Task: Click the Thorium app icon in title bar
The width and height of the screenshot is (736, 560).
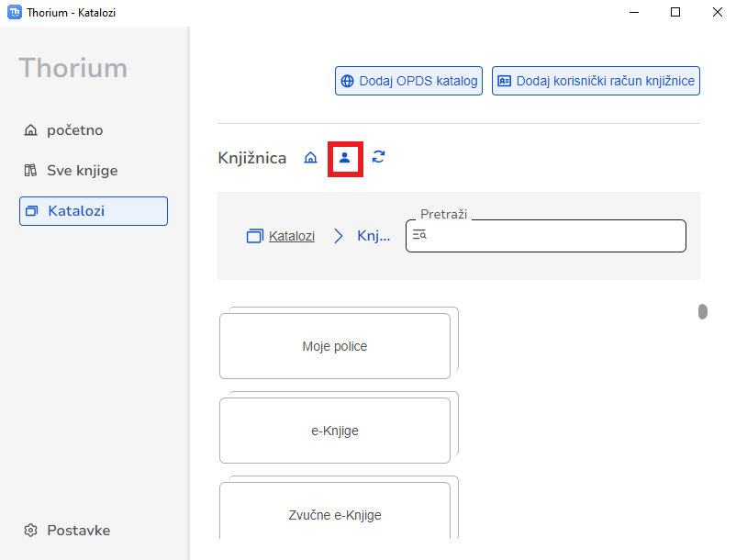Action: [x=14, y=13]
